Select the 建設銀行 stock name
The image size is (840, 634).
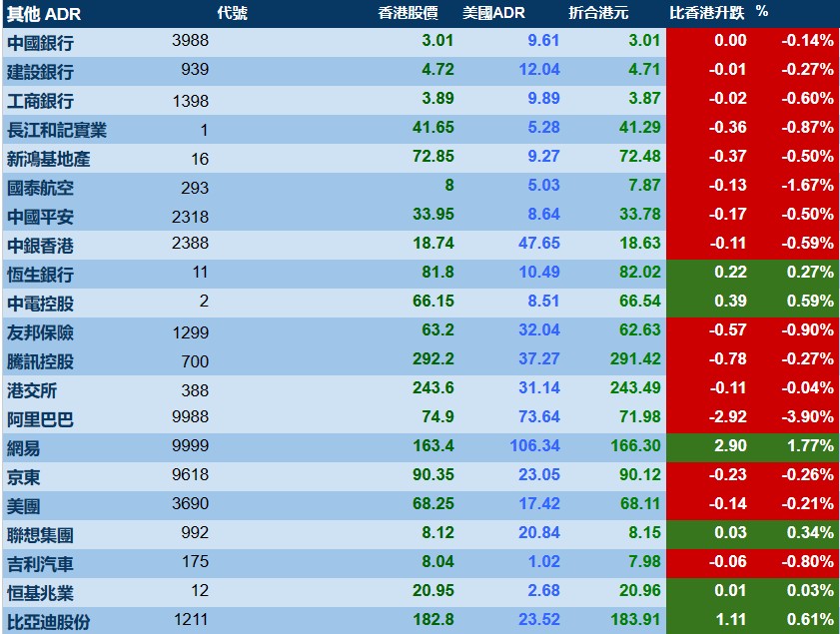point(40,72)
